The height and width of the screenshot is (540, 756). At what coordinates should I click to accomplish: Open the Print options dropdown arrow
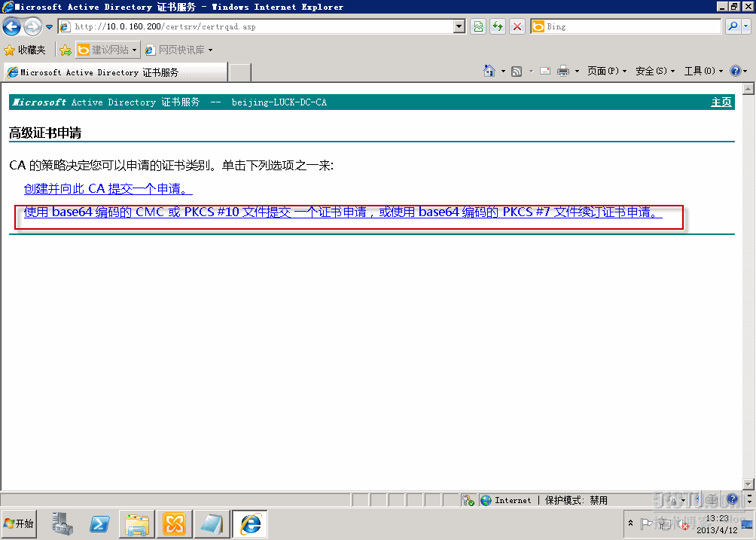pos(577,72)
